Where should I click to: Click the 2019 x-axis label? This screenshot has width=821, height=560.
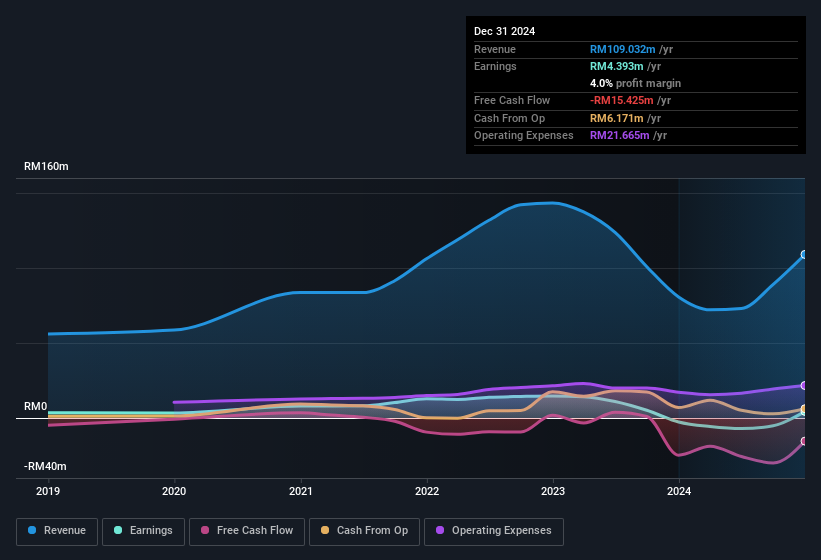point(48,491)
